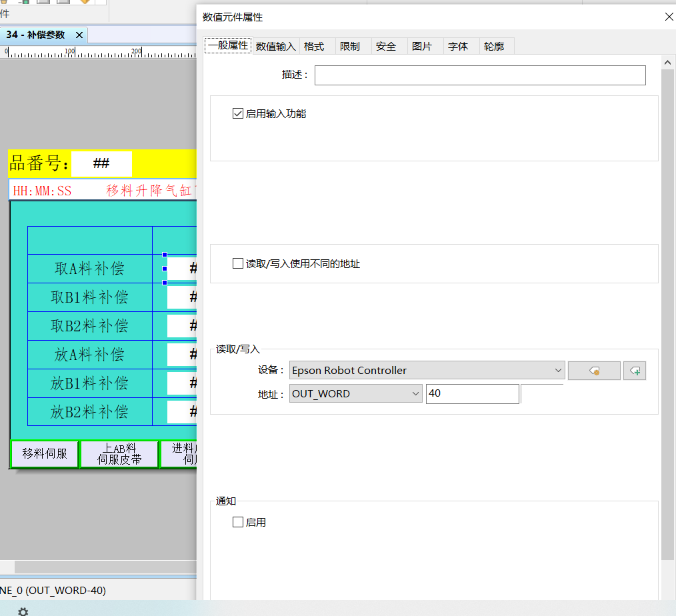Close the 34 - 补偿参数 tab
676x616 pixels.
[x=79, y=35]
